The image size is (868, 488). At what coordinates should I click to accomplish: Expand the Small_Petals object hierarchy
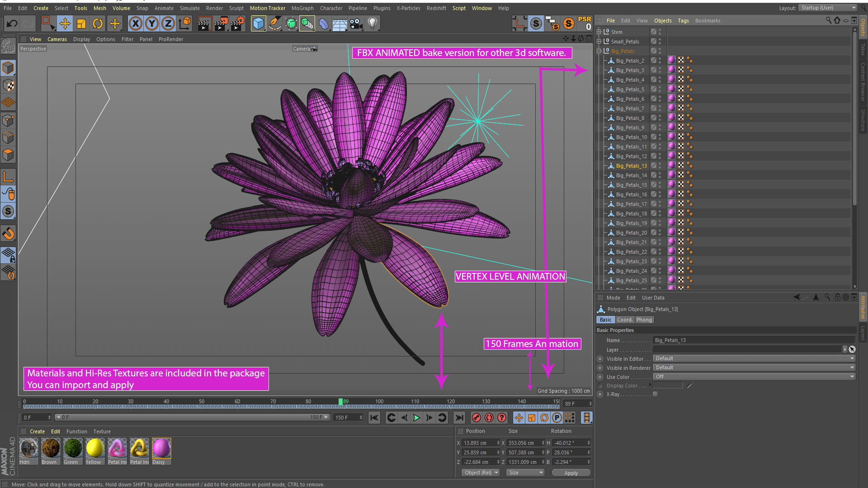pos(599,41)
